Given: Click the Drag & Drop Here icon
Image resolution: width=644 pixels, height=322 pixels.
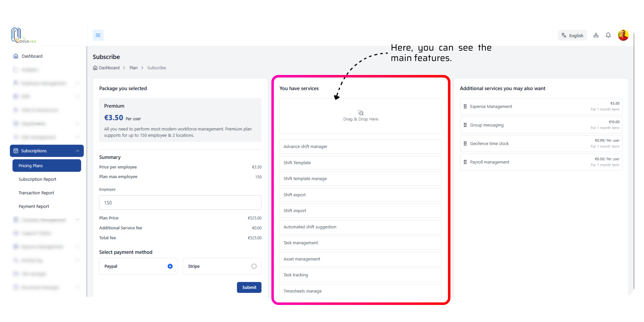Looking at the screenshot, I should point(361,113).
